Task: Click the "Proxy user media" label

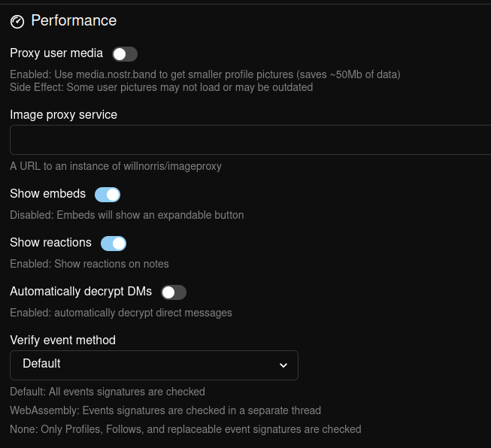Action: tap(56, 53)
